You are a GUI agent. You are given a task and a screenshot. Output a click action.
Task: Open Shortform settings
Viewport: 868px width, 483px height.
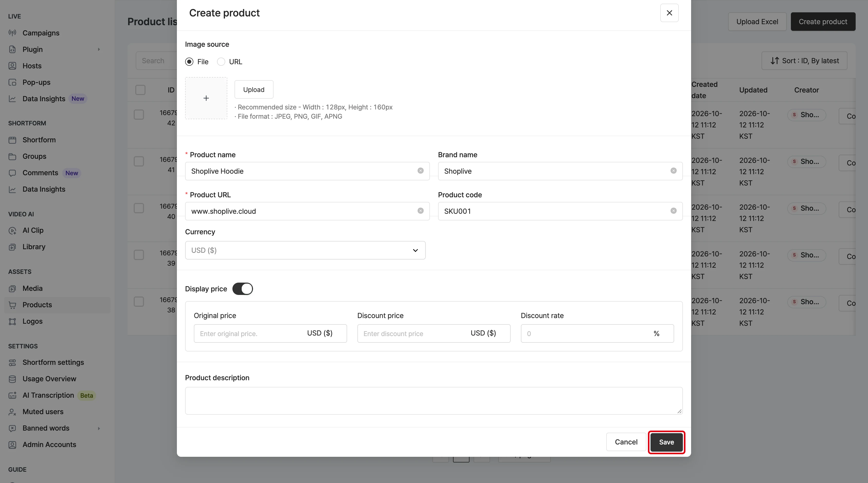[x=53, y=363]
